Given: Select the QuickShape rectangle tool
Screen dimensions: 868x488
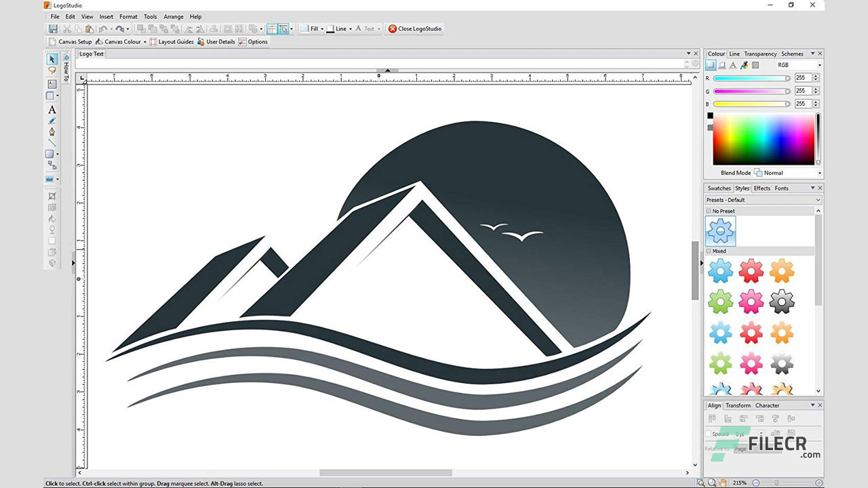Looking at the screenshot, I should 50,155.
